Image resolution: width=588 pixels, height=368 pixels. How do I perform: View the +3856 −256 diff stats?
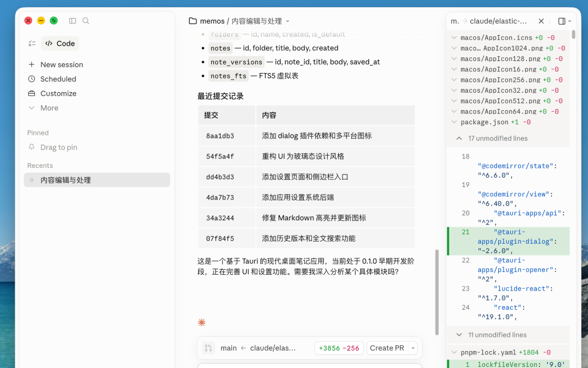point(339,348)
